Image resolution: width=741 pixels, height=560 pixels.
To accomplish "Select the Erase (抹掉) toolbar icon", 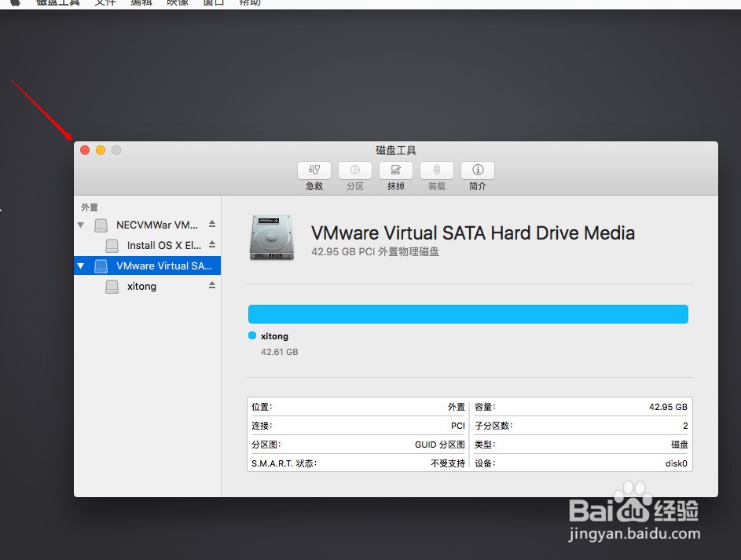I will tap(395, 170).
